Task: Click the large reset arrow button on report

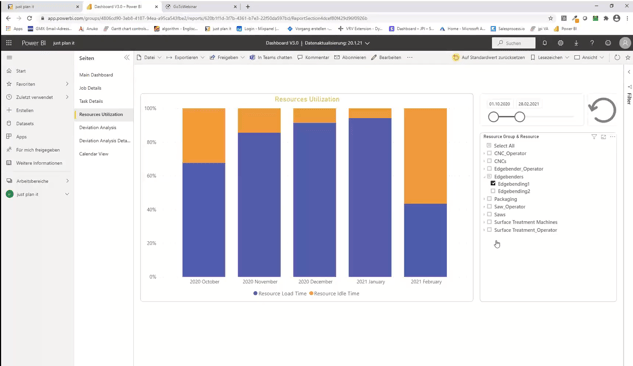Action: [x=602, y=110]
